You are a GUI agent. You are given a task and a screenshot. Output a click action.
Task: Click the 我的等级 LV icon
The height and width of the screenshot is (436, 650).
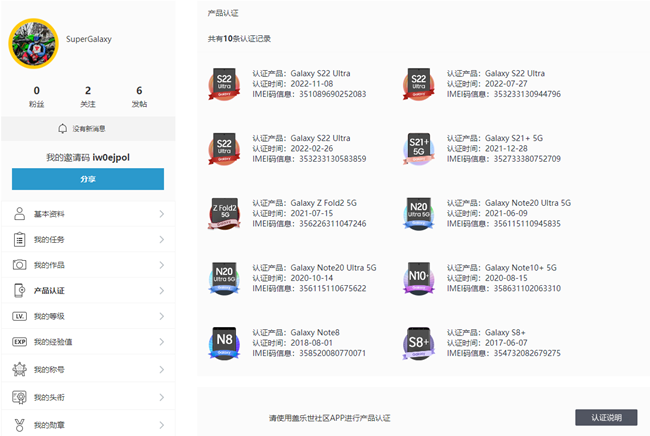pos(19,316)
